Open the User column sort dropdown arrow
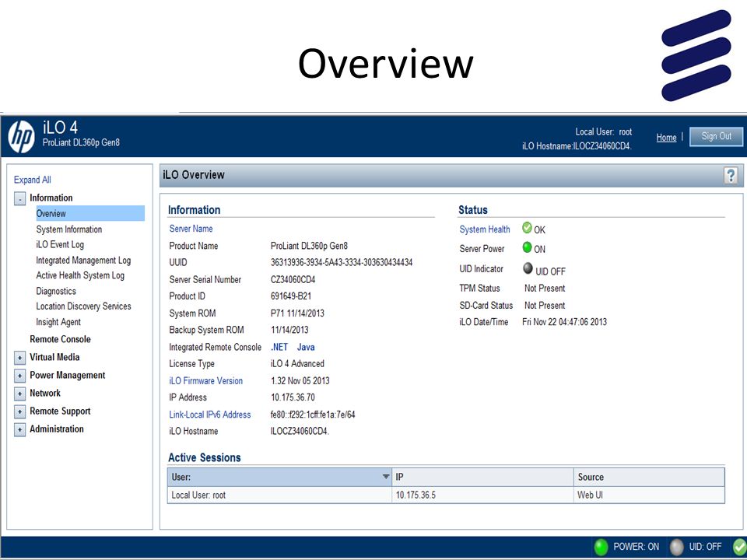The height and width of the screenshot is (560, 747). coord(386,477)
